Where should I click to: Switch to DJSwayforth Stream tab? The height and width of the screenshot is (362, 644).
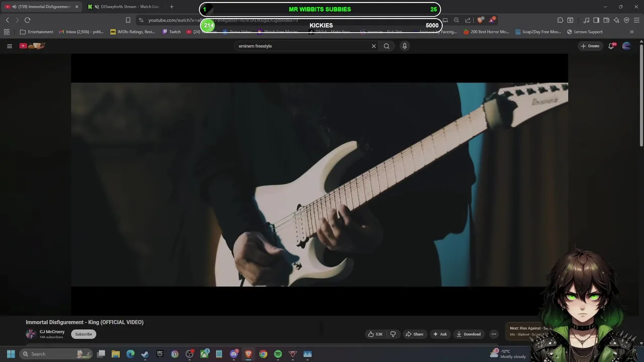click(x=125, y=7)
